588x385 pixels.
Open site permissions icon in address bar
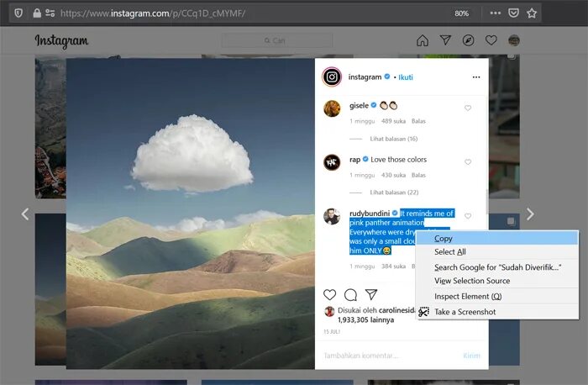50,13
